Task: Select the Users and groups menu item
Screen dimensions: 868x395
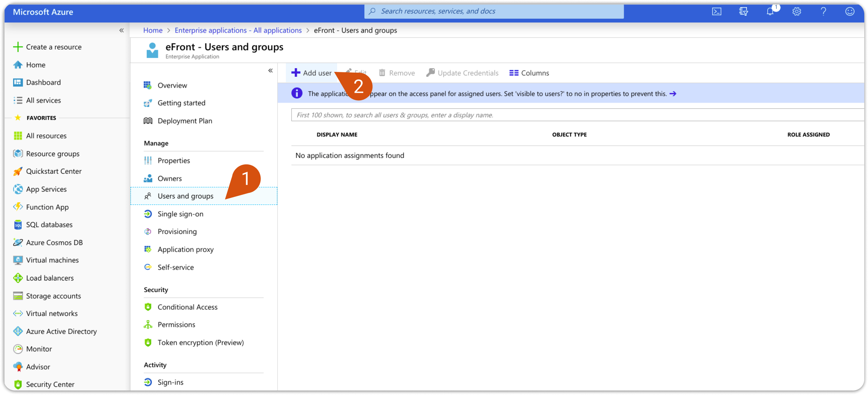Action: tap(185, 196)
